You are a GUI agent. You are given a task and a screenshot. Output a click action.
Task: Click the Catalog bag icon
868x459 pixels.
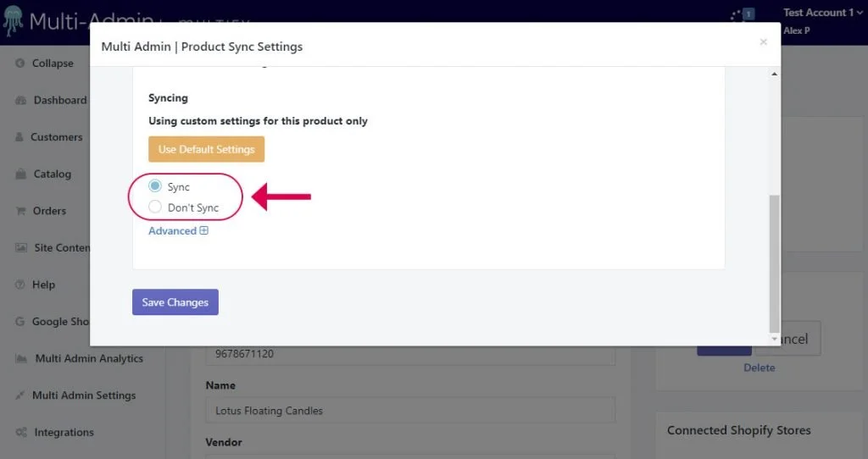(x=20, y=174)
